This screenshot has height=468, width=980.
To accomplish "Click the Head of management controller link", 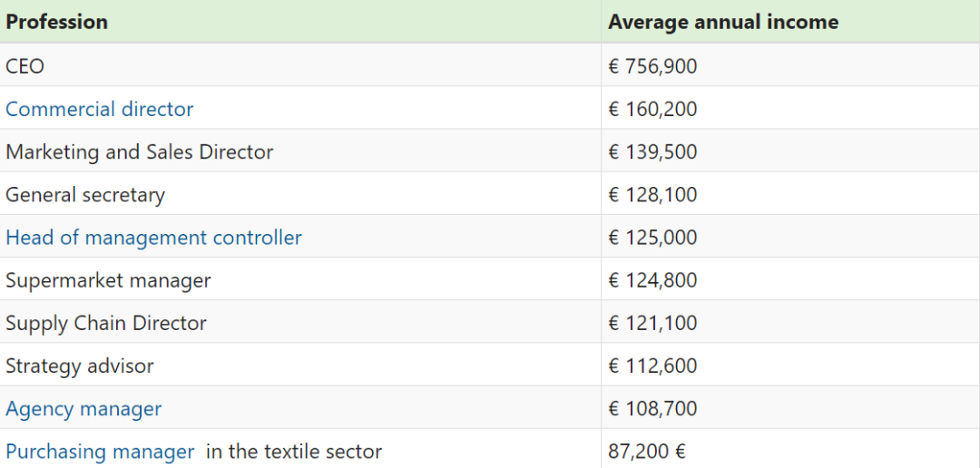I will point(153,238).
